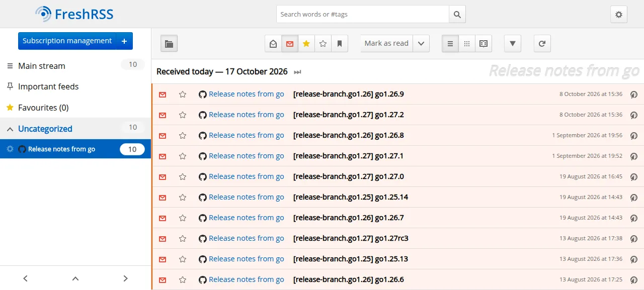644x290 pixels.
Task: Favourite the go1.27.0 entry
Action: (x=183, y=176)
